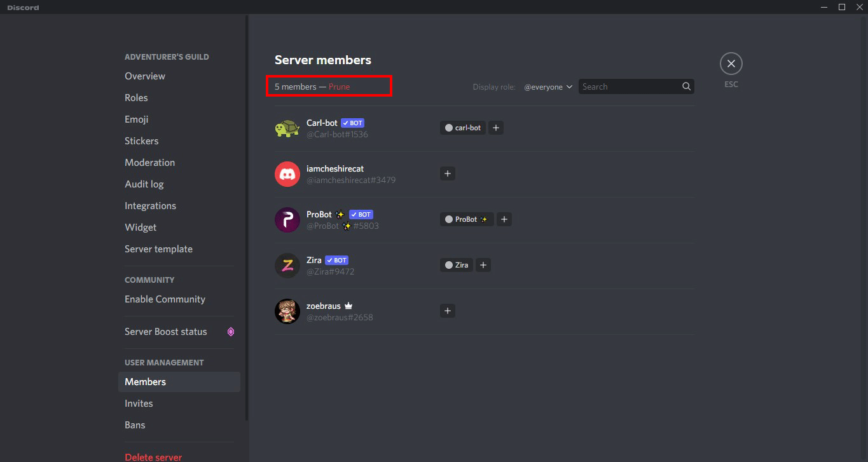868x462 pixels.
Task: Open the Server template page
Action: click(158, 249)
